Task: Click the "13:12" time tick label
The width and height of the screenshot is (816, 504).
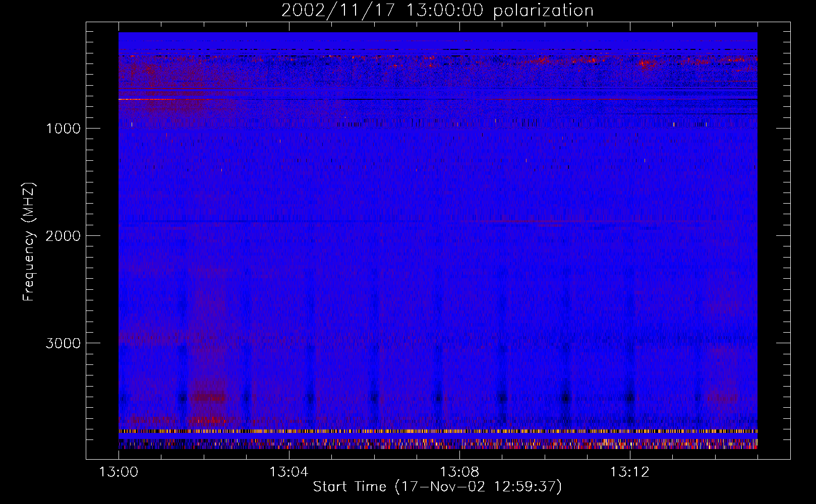Action: 629,472
